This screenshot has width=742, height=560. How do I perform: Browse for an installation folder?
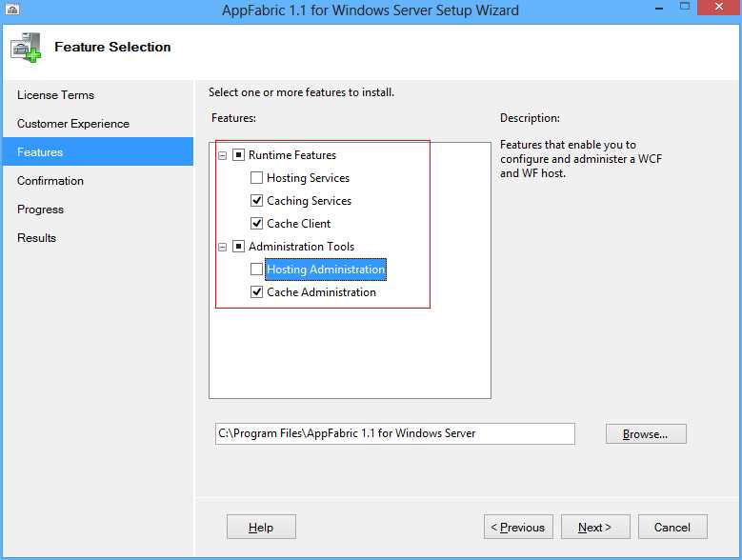(x=646, y=433)
